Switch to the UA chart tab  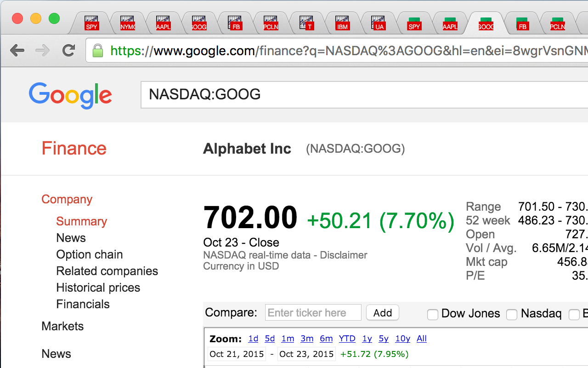click(x=379, y=23)
